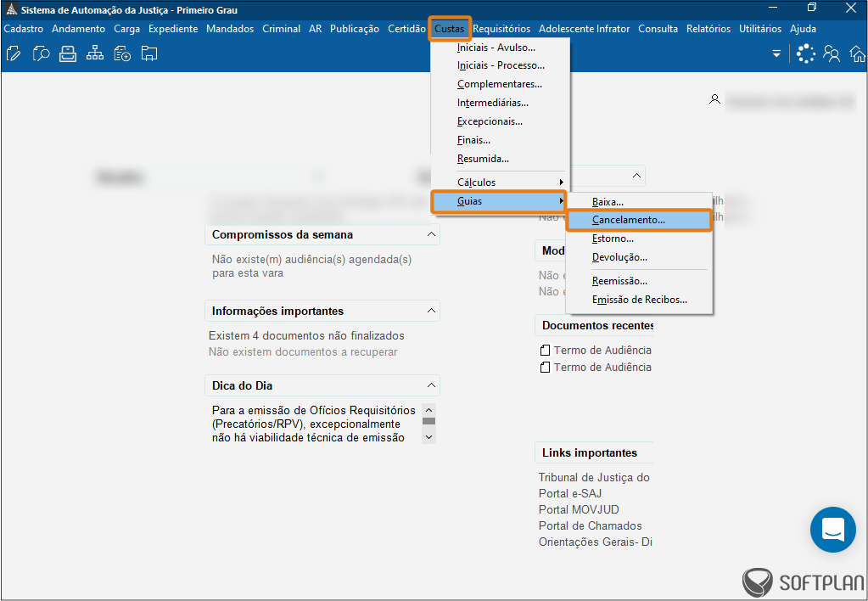This screenshot has width=868, height=601.
Task: Expand the Guias submenu entry
Action: click(x=501, y=201)
